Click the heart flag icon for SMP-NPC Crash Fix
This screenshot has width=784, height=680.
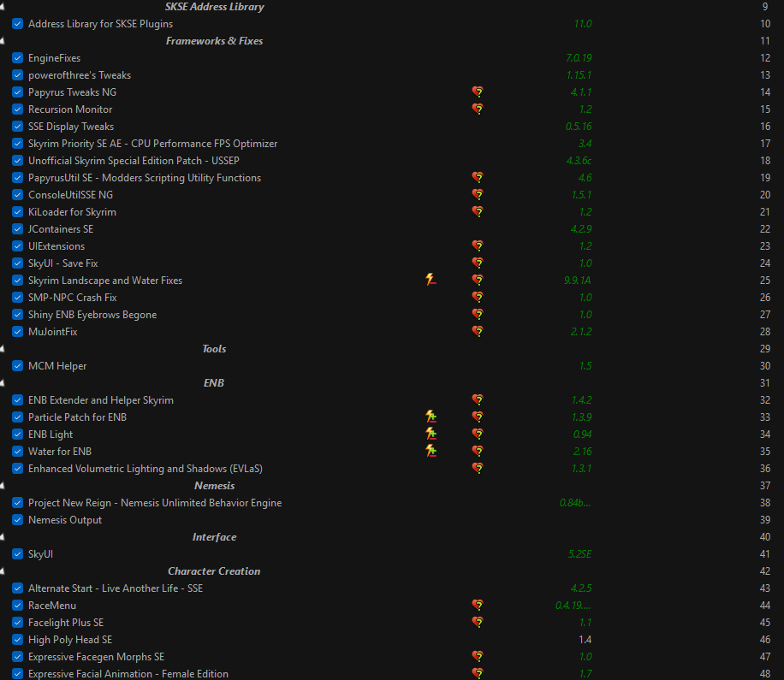click(478, 298)
